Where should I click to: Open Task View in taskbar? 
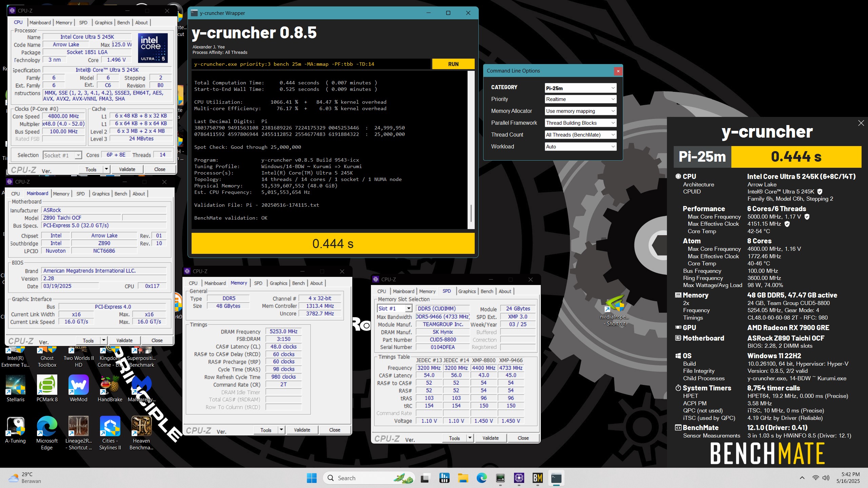pyautogui.click(x=425, y=478)
